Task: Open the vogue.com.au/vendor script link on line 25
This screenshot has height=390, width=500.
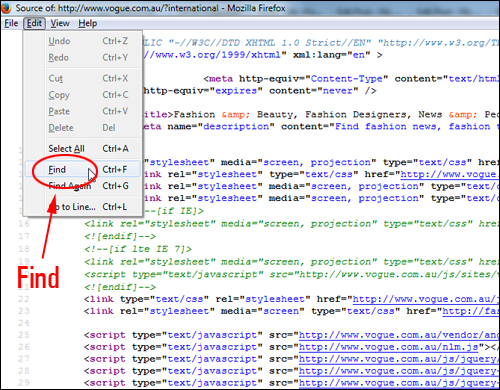Action: [399, 335]
